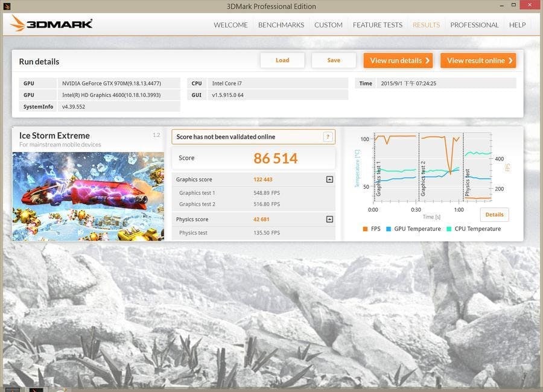Collapse the Physics score section
543x392 pixels.
pyautogui.click(x=329, y=220)
